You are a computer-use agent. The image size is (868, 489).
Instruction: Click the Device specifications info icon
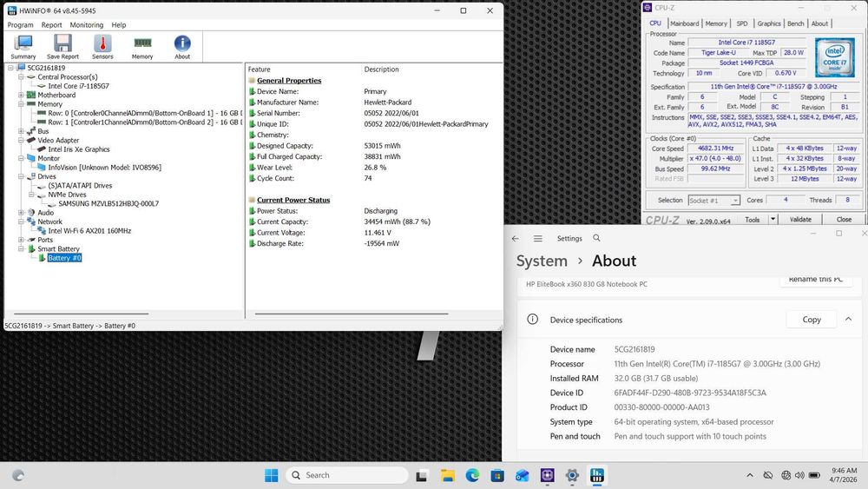point(533,320)
